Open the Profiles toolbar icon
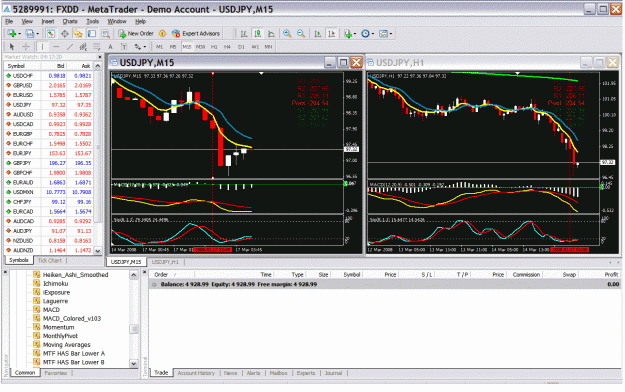The width and height of the screenshot is (625, 392). click(x=29, y=33)
